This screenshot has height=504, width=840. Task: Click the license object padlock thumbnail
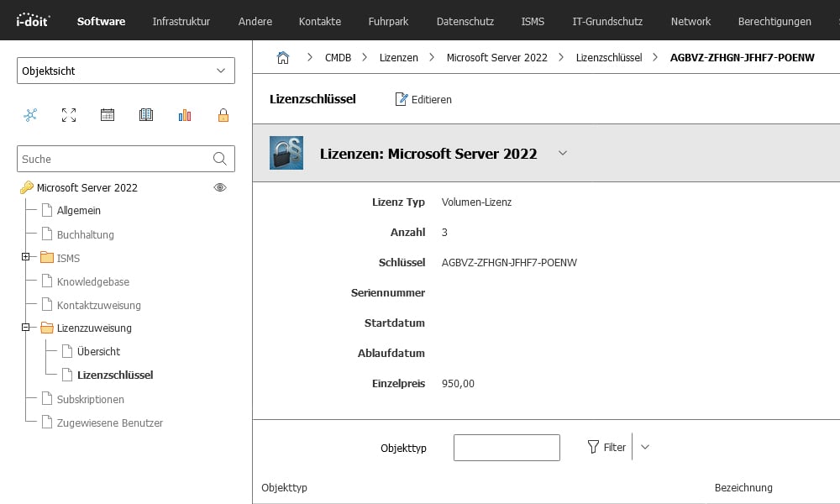click(x=286, y=153)
